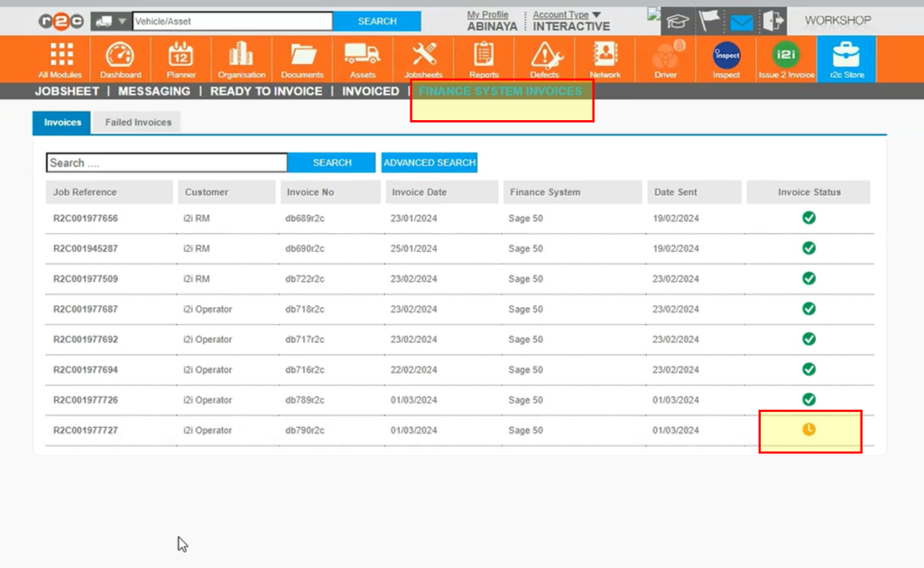The width and height of the screenshot is (924, 568).
Task: Open the Issue 2 Invoice module
Action: click(785, 56)
